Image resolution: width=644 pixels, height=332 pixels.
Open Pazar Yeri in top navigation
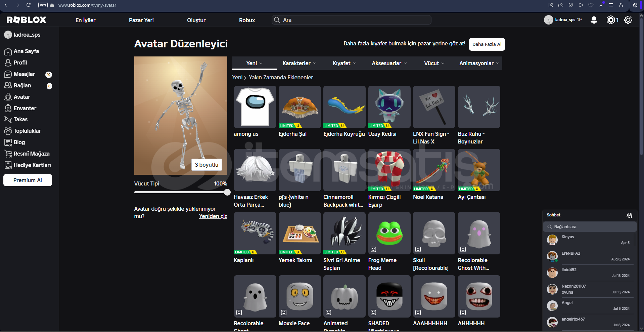[141, 20]
